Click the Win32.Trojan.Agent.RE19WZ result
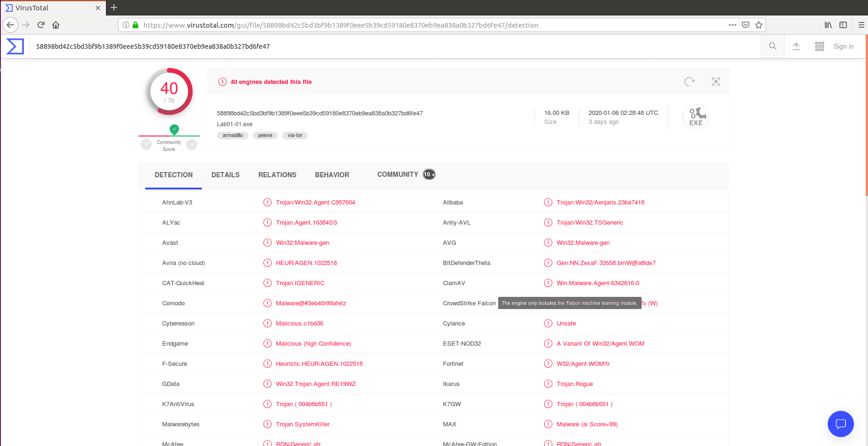The height and width of the screenshot is (446, 868). (x=316, y=384)
